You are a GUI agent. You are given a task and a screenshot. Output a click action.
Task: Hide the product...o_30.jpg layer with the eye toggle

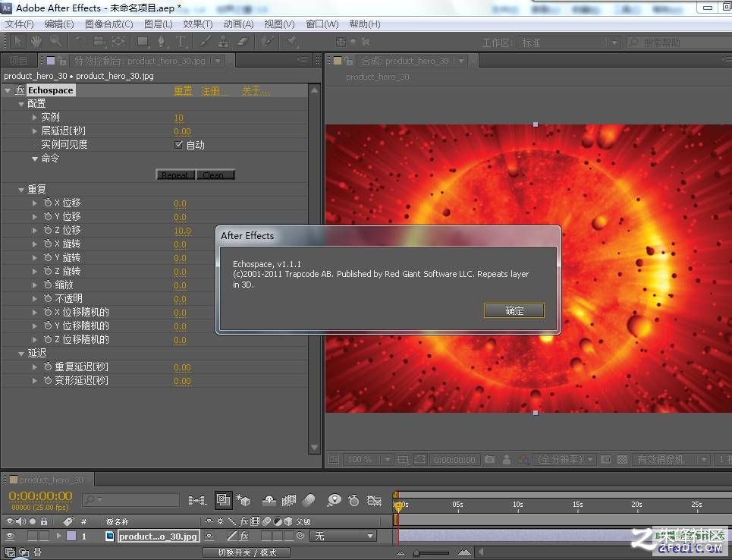click(x=9, y=536)
